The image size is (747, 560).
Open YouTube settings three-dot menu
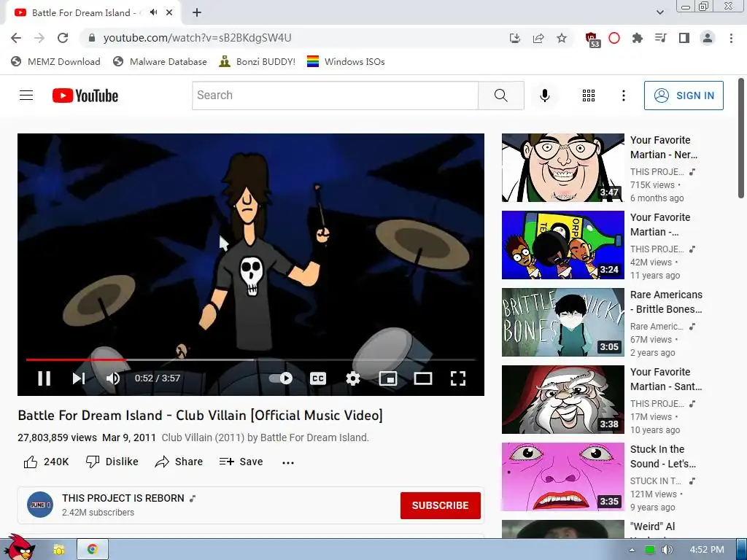(623, 96)
